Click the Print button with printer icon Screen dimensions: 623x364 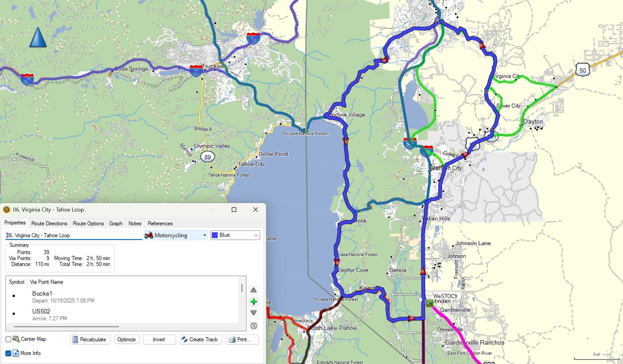pos(242,339)
